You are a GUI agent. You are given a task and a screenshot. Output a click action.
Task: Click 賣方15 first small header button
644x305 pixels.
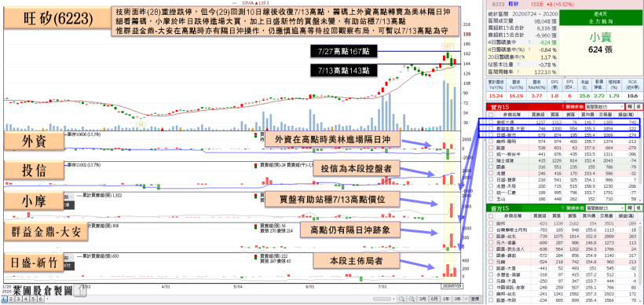[630, 208]
